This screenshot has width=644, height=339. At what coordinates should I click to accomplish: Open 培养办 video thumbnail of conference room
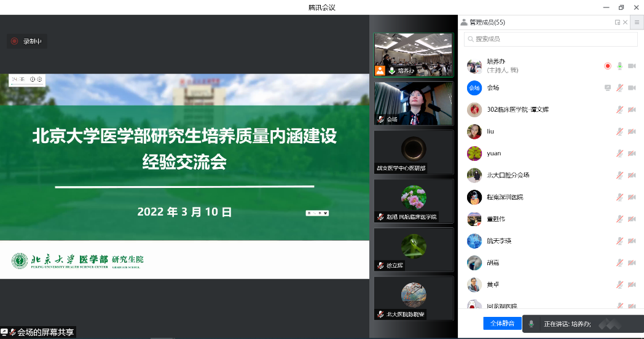[x=414, y=55]
